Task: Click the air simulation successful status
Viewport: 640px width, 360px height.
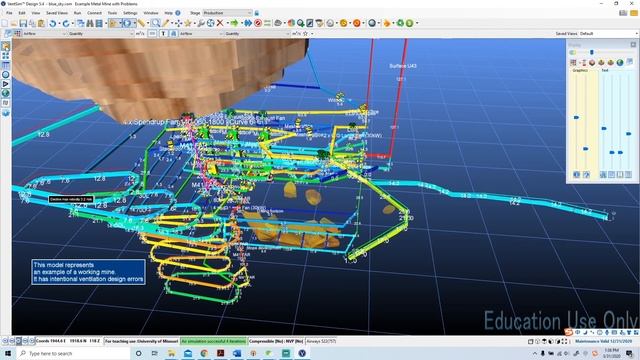Action: (213, 341)
